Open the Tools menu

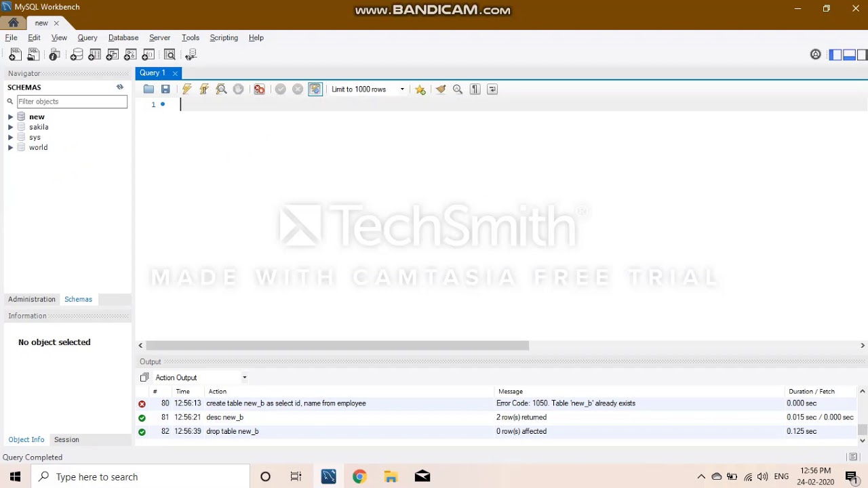coord(191,38)
